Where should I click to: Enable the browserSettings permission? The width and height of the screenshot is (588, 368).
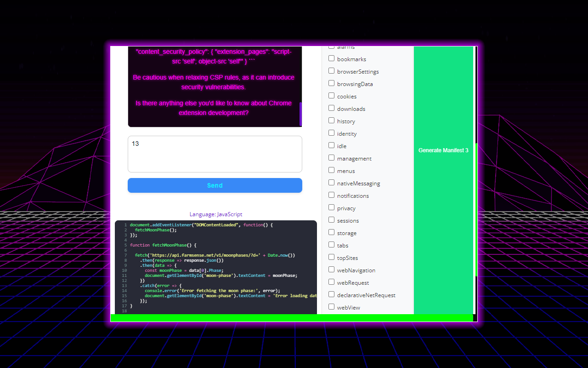tap(331, 71)
